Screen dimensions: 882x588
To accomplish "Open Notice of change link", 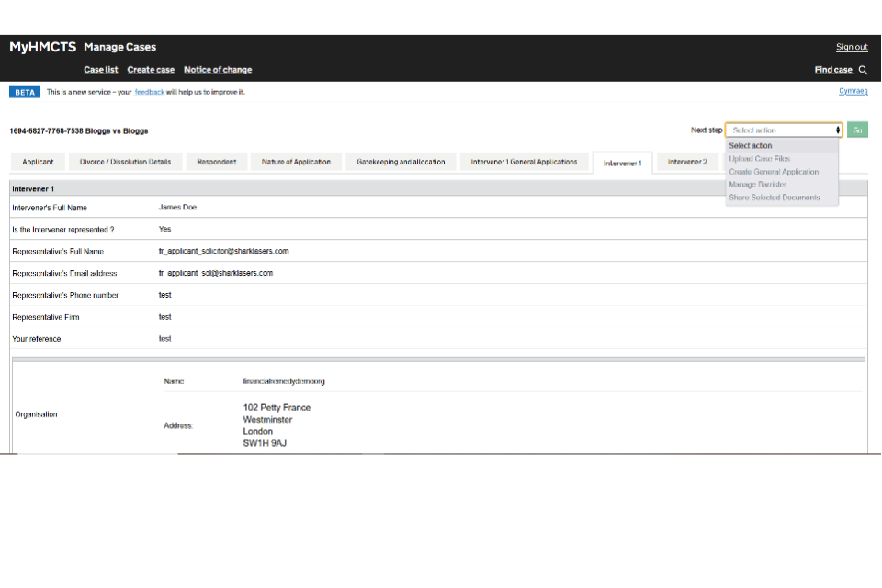I will coord(218,70).
